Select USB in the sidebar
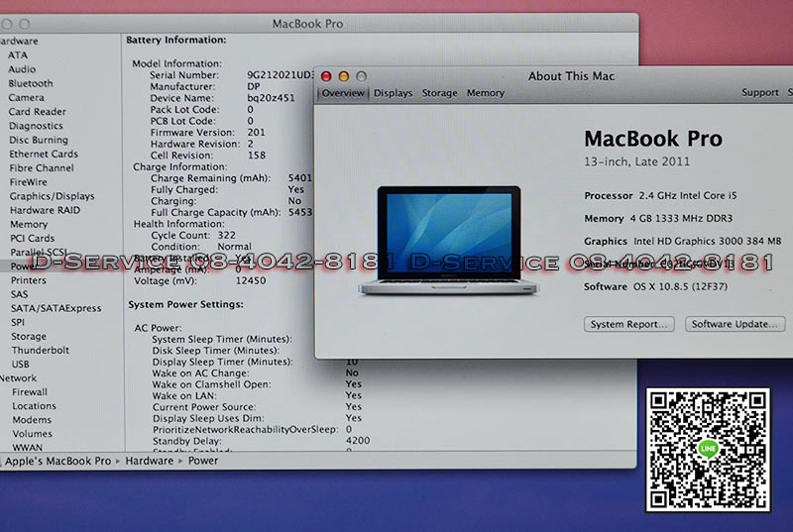 point(21,365)
